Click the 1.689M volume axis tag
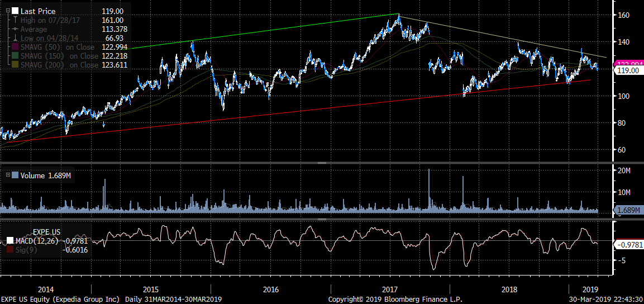 628,210
